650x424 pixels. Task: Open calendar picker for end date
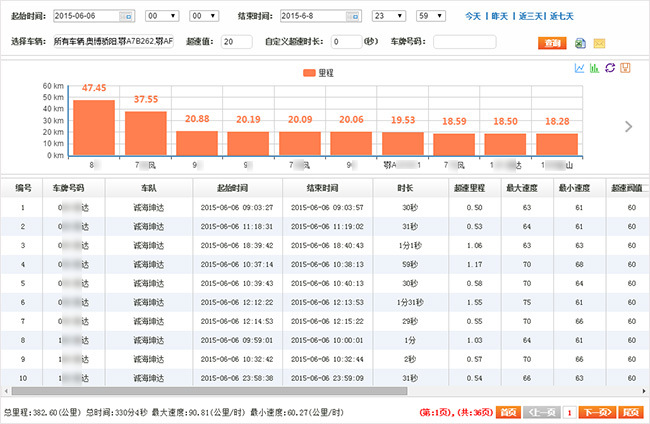(353, 16)
